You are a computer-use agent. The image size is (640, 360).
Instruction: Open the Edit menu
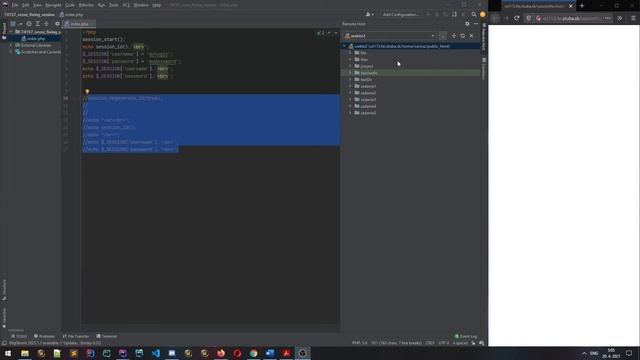(25, 5)
